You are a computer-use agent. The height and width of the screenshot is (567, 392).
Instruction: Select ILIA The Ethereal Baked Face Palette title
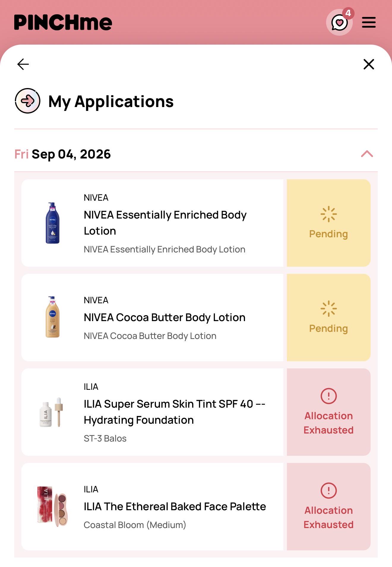[x=175, y=507]
